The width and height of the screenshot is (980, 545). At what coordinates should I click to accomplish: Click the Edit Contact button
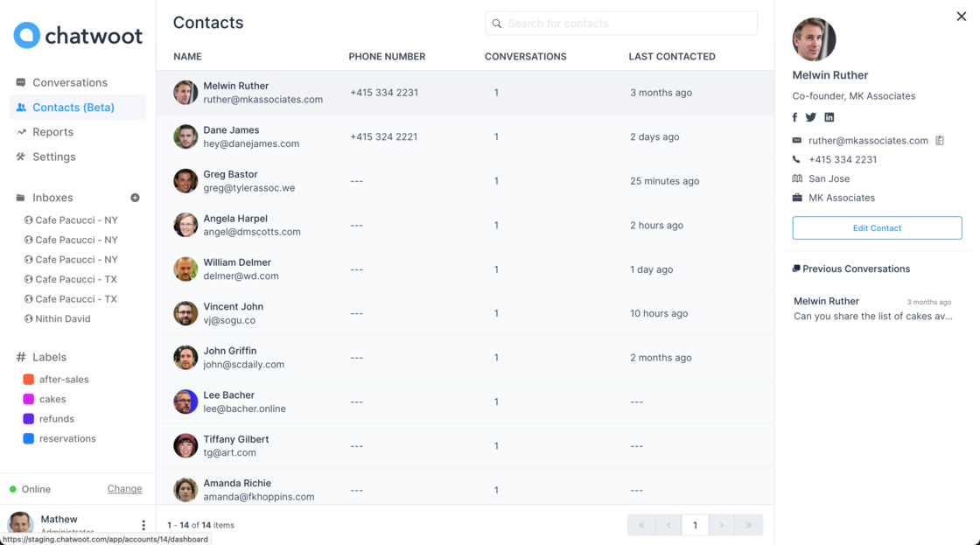pyautogui.click(x=877, y=227)
